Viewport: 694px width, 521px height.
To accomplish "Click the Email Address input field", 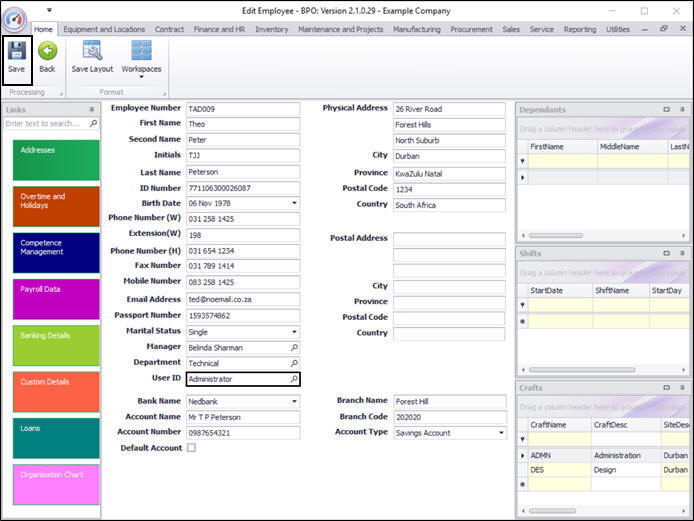I will (x=243, y=299).
